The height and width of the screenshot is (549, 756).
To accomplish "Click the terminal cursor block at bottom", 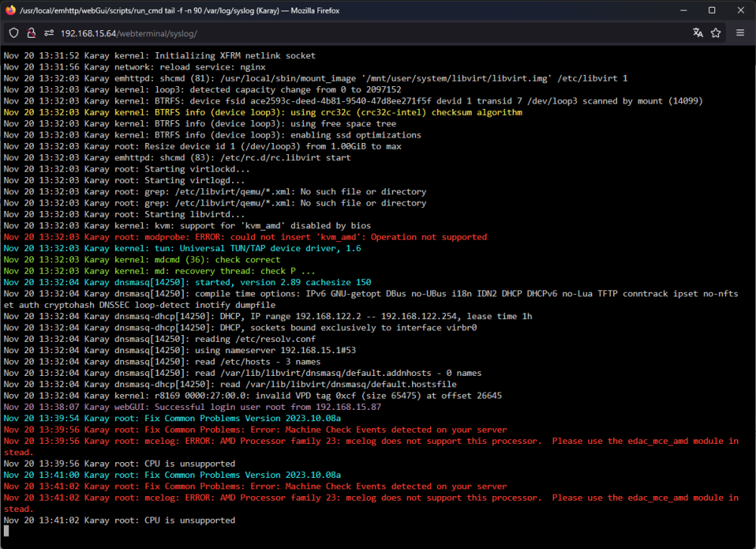I will point(6,531).
